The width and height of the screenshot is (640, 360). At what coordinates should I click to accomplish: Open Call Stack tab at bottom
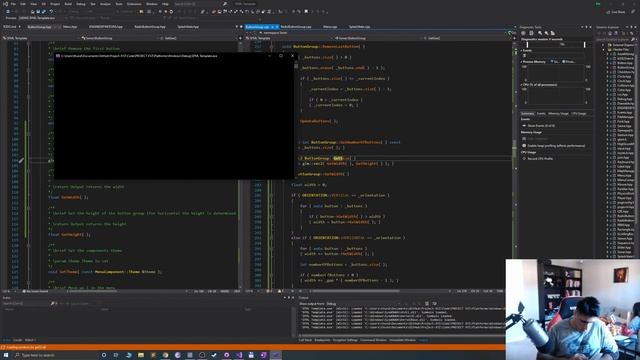click(x=305, y=340)
